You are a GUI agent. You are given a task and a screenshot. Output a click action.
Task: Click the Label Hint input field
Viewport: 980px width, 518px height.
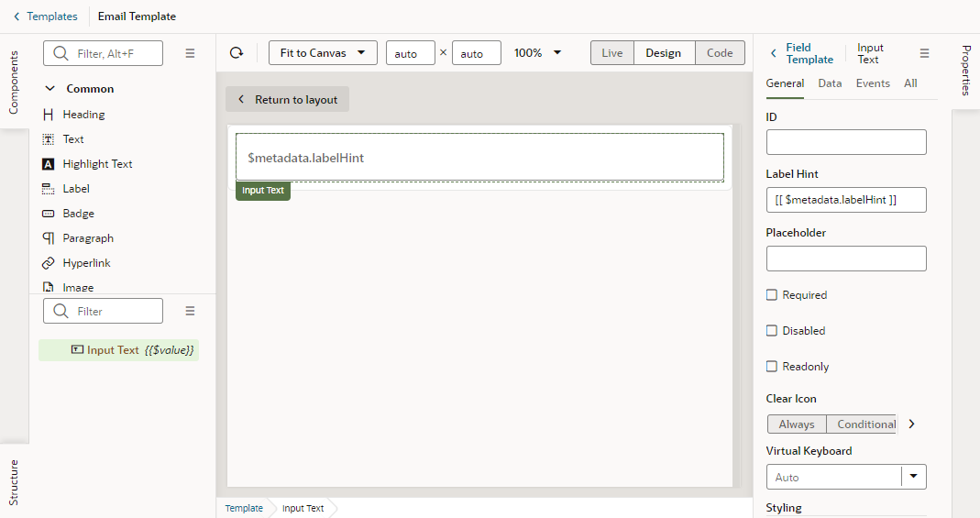pos(846,200)
